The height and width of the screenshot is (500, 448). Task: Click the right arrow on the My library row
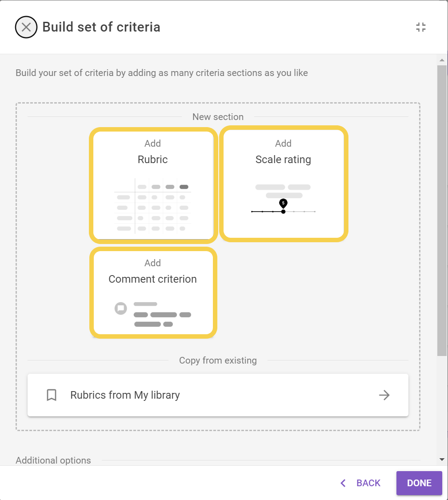[x=384, y=395]
